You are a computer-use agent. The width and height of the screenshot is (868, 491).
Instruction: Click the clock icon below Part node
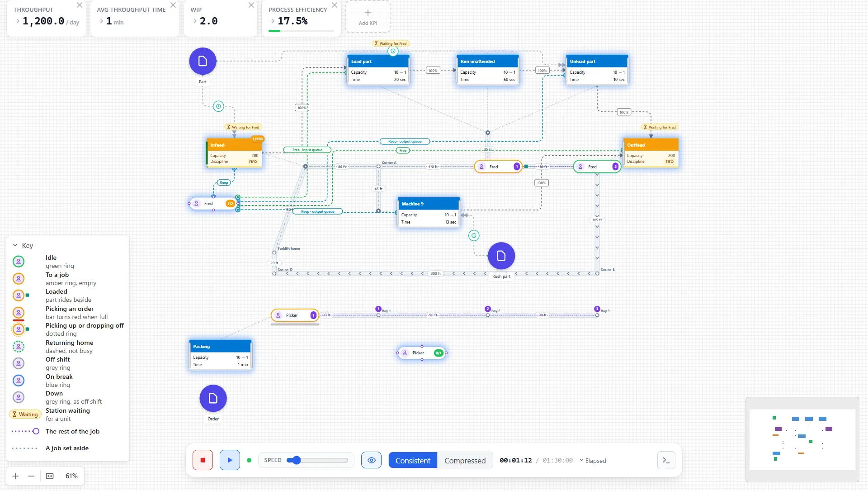[218, 106]
